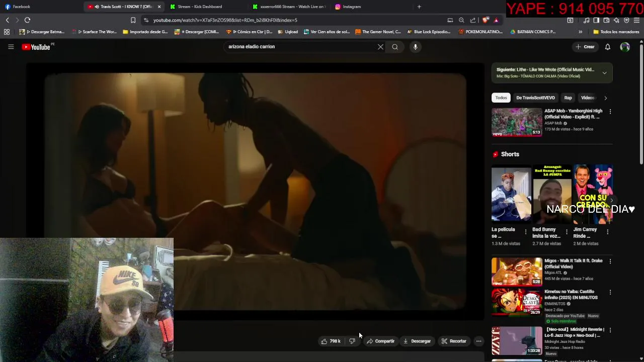
Task: Show more filter chips arrow
Action: pyautogui.click(x=605, y=98)
